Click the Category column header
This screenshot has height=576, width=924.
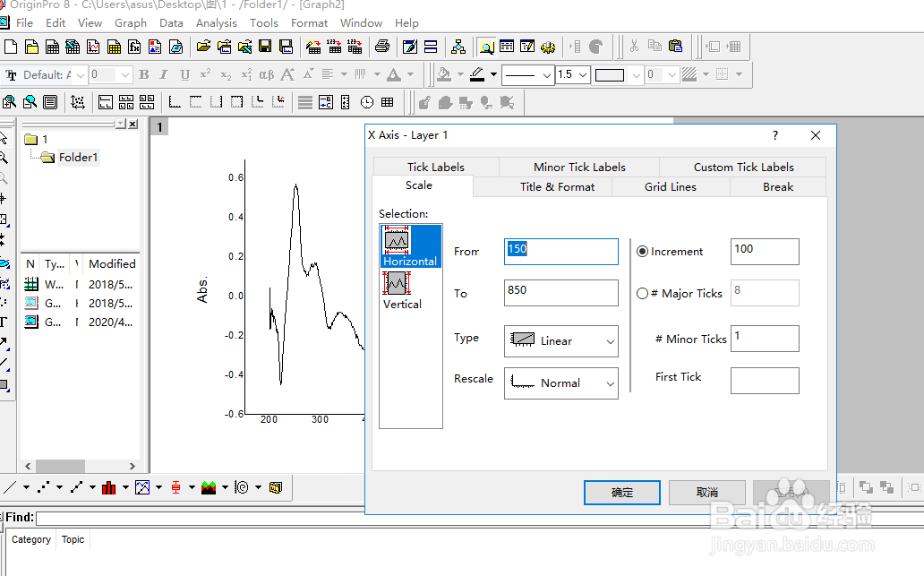click(x=31, y=539)
